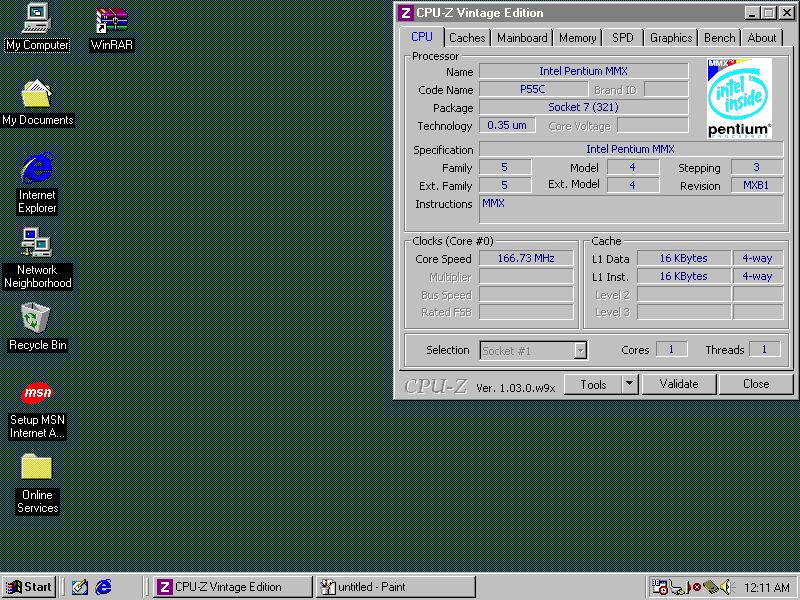Screen dimensions: 800x600
Task: Click the L1 Inst. 4-way value
Action: (758, 277)
